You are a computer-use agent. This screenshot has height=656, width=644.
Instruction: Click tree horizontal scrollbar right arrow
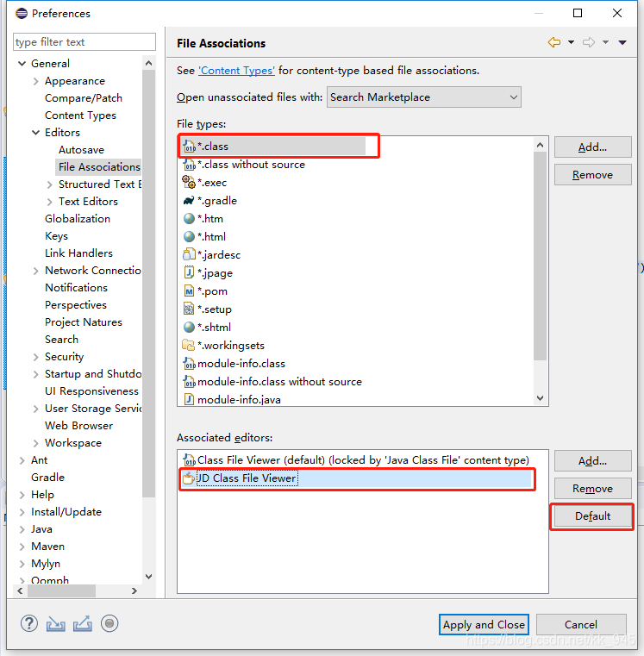point(134,590)
